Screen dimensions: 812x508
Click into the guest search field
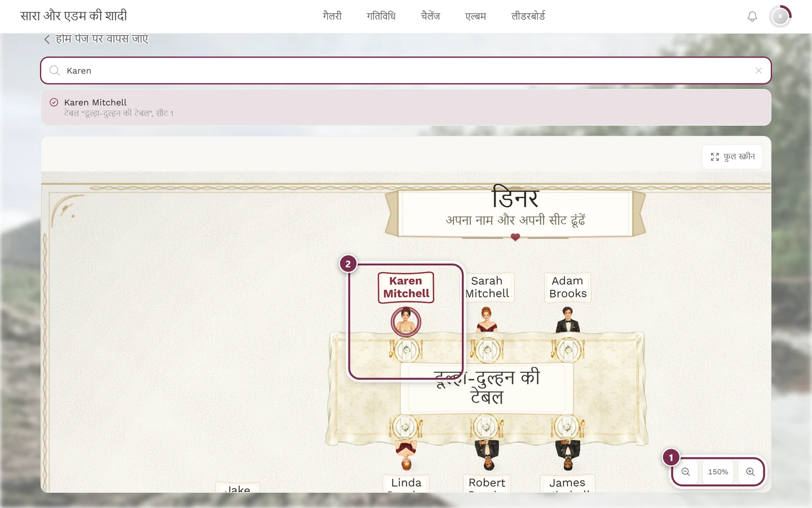(406, 71)
